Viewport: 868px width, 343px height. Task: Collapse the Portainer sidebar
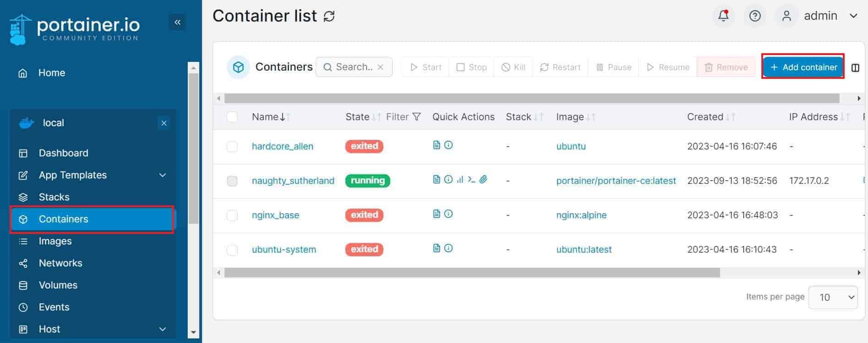point(177,22)
